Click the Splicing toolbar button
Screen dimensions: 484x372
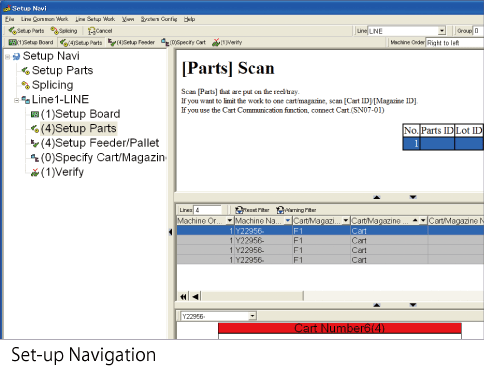point(64,31)
